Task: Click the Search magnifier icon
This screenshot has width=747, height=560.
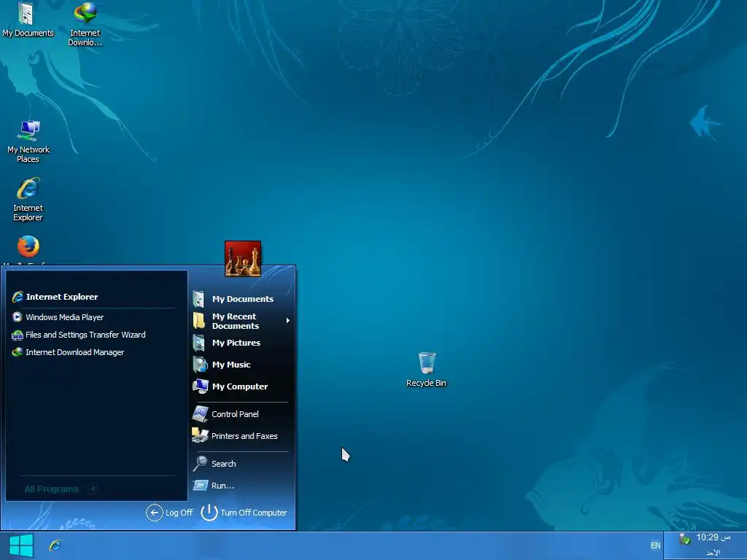Action: point(200,463)
